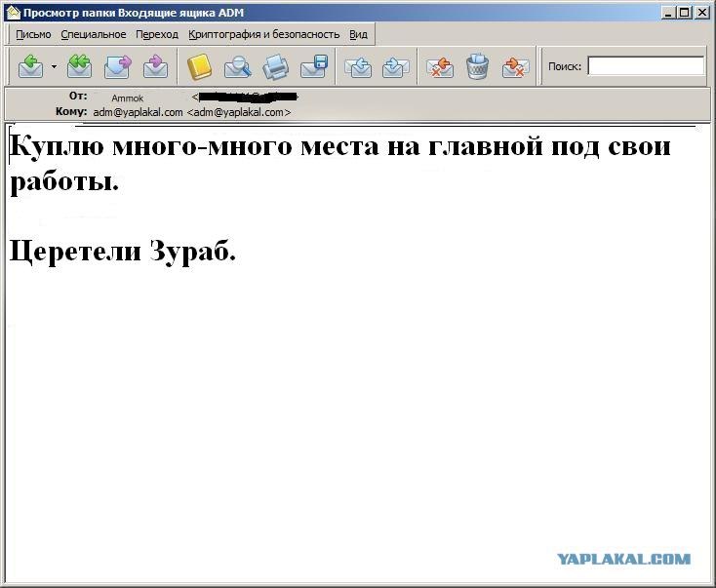Image resolution: width=716 pixels, height=588 pixels.
Task: Click the message line starting with Куплю
Action: (x=340, y=147)
